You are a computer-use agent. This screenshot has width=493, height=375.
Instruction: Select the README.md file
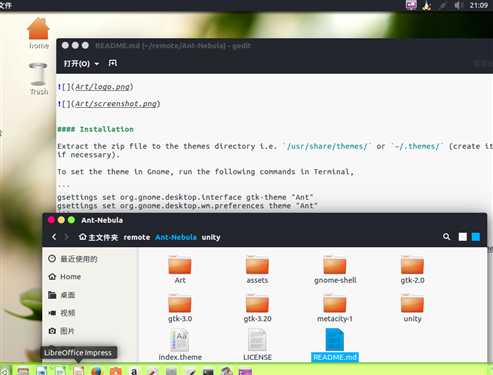[335, 345]
